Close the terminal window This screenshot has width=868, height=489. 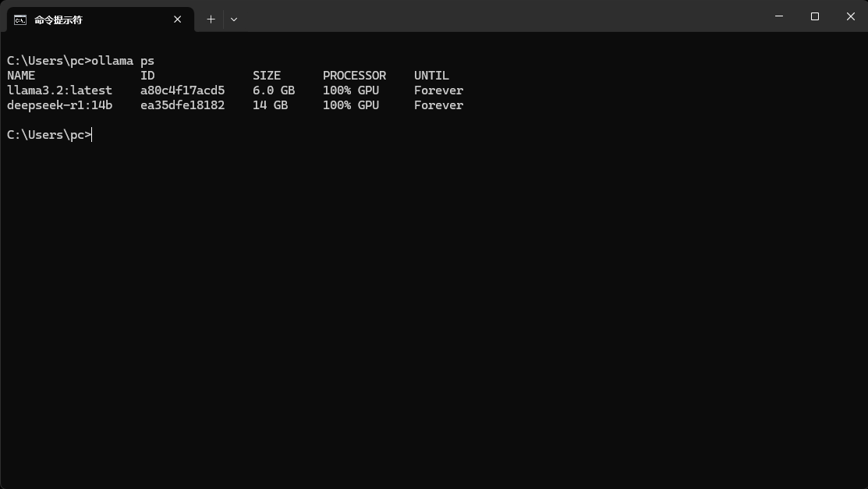click(x=850, y=16)
